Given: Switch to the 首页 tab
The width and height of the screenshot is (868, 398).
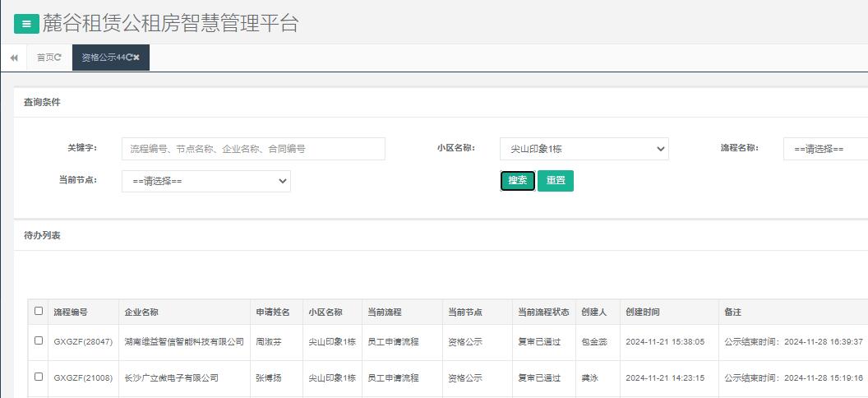Looking at the screenshot, I should point(45,58).
